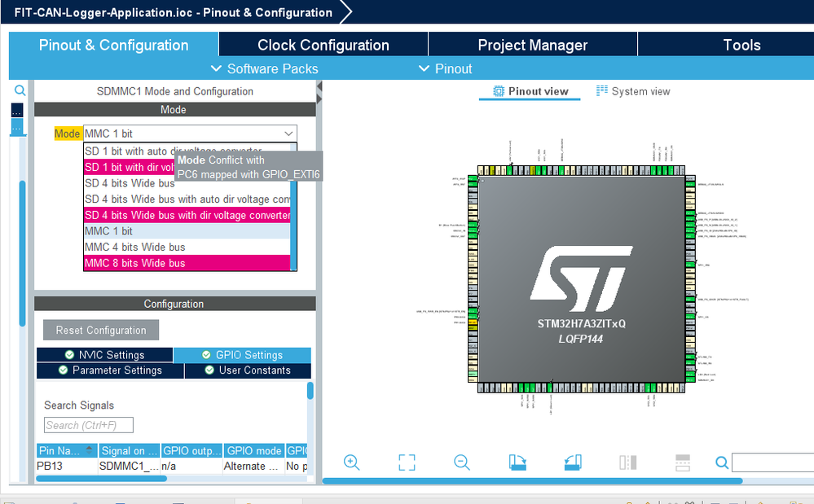Select the Pinout view tab
Image resolution: width=814 pixels, height=504 pixels.
coord(530,91)
